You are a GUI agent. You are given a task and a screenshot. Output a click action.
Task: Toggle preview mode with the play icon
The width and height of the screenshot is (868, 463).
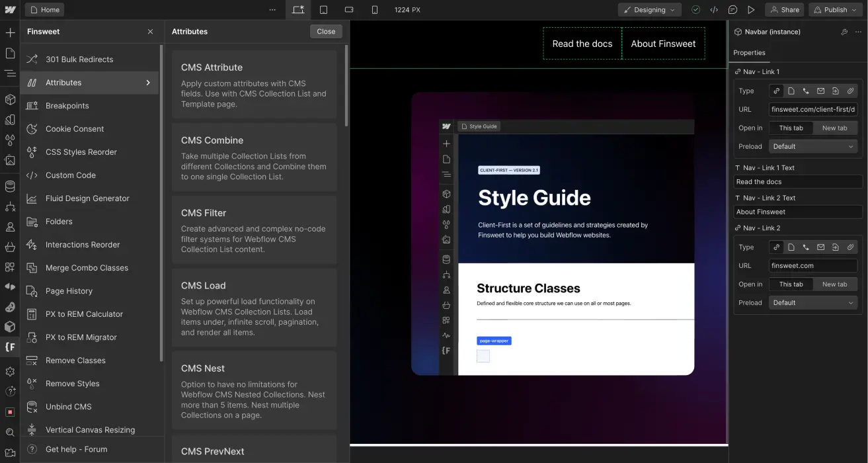(750, 10)
